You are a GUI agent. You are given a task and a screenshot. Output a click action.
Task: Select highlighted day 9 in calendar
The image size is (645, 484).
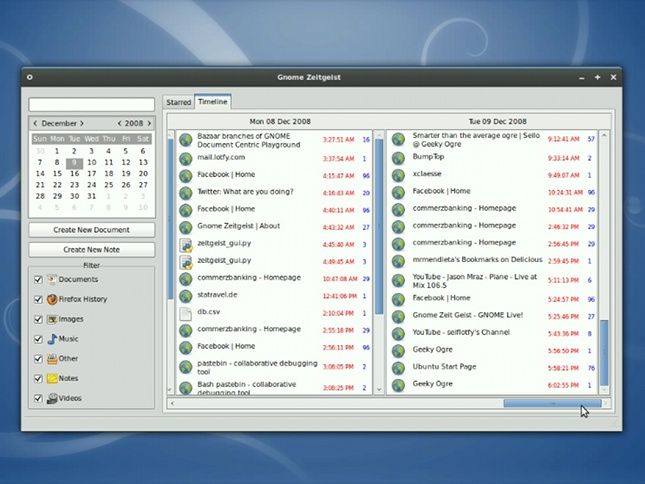point(74,163)
